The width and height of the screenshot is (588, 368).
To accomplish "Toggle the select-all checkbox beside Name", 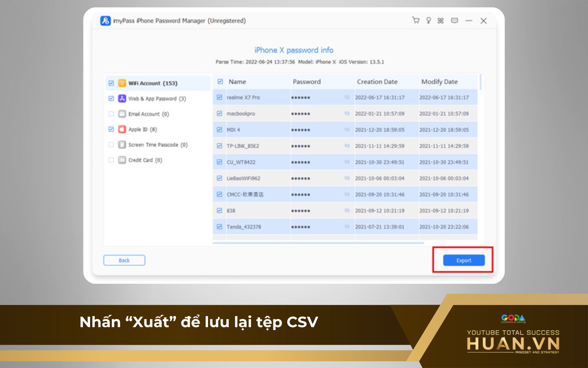I will (x=220, y=82).
